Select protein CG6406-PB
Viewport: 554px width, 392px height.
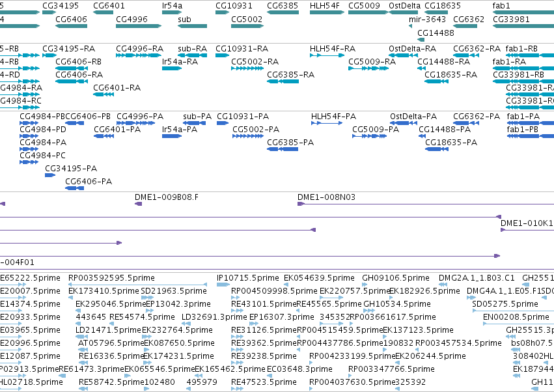[75, 123]
